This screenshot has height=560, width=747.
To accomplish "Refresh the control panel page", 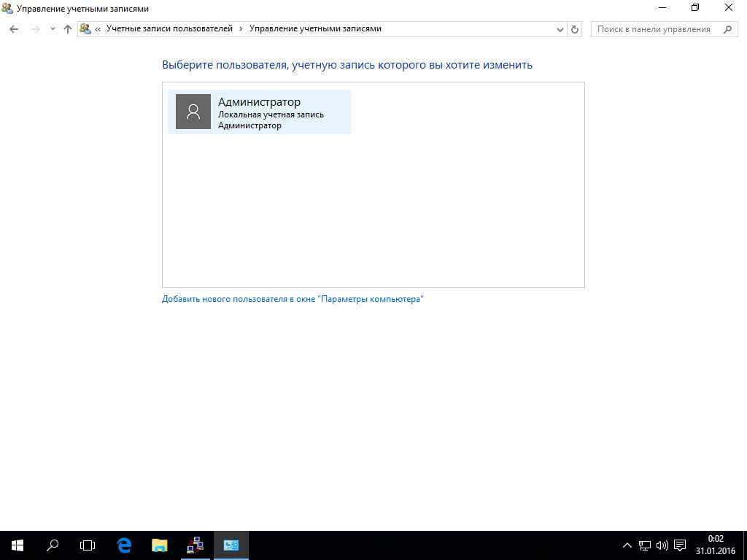I will point(575,29).
